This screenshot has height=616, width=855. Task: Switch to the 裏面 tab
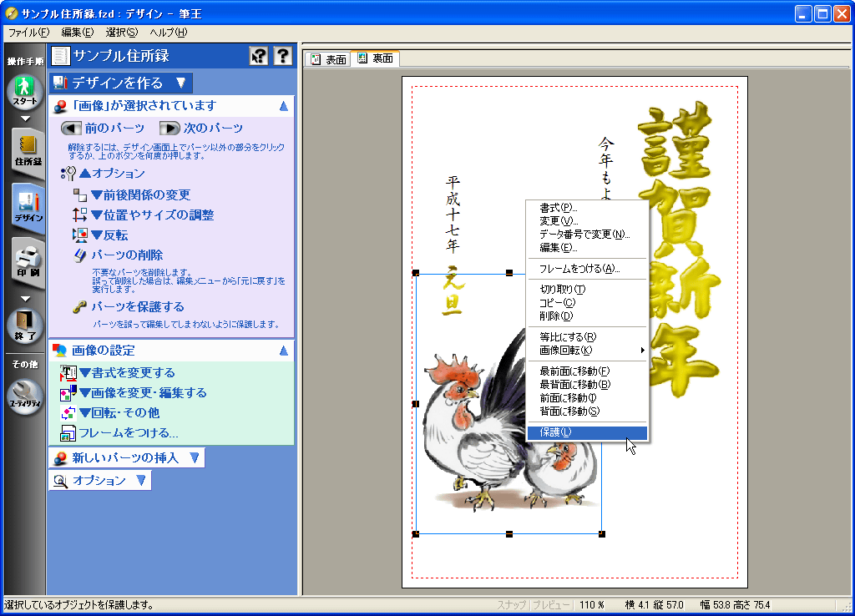[376, 58]
